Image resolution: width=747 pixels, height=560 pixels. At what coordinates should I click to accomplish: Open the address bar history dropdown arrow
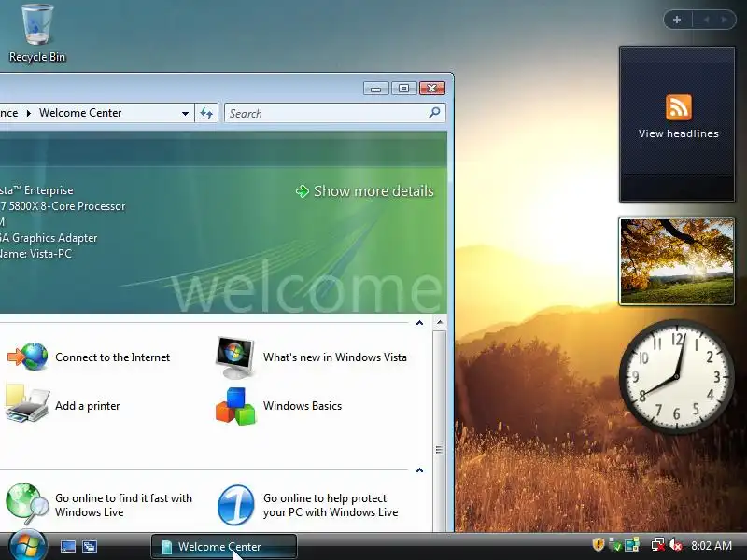pyautogui.click(x=185, y=113)
